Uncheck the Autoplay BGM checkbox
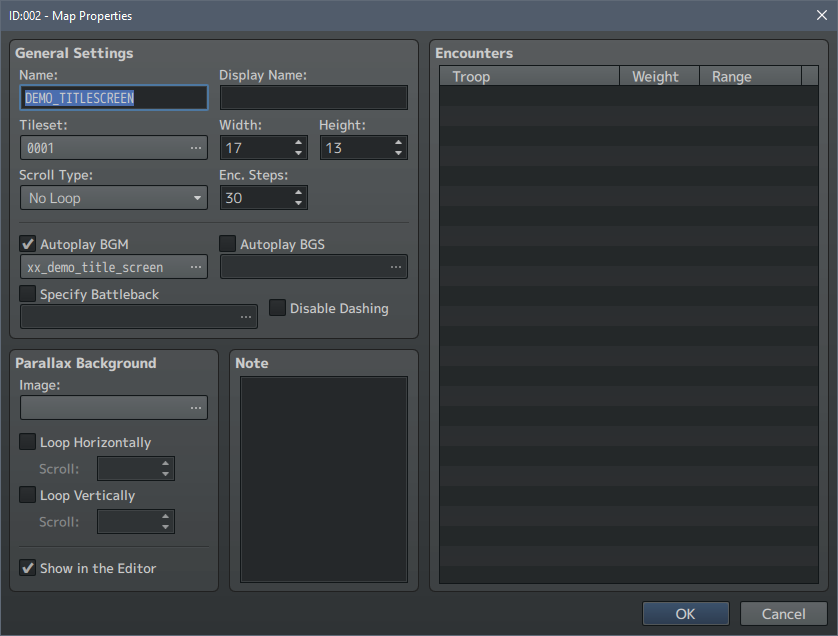838x636 pixels. (x=28, y=244)
